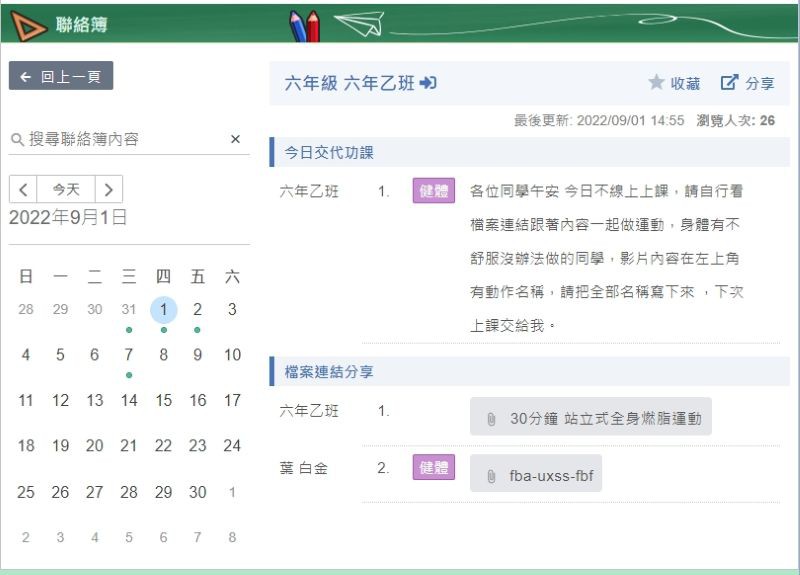Click the 回上一頁 back button

tap(61, 76)
